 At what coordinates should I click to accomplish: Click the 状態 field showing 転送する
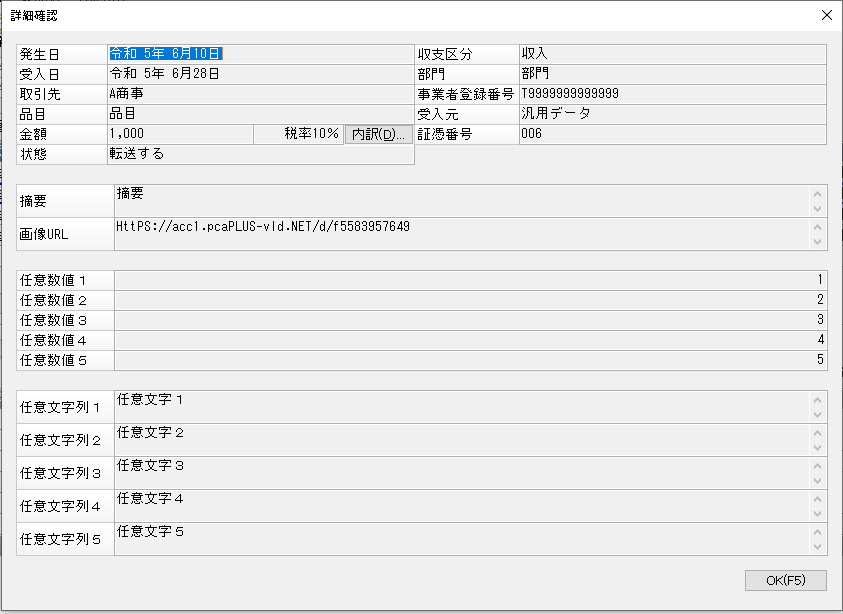(x=261, y=154)
